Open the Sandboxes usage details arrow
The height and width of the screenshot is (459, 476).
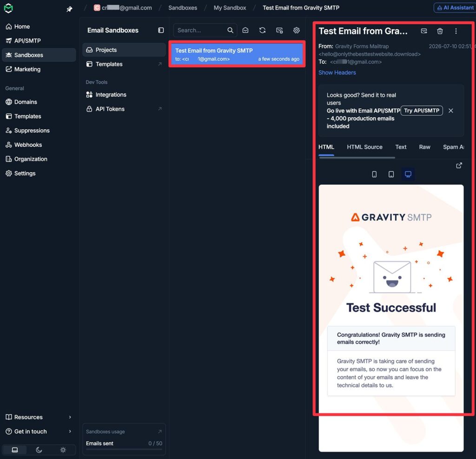click(160, 432)
